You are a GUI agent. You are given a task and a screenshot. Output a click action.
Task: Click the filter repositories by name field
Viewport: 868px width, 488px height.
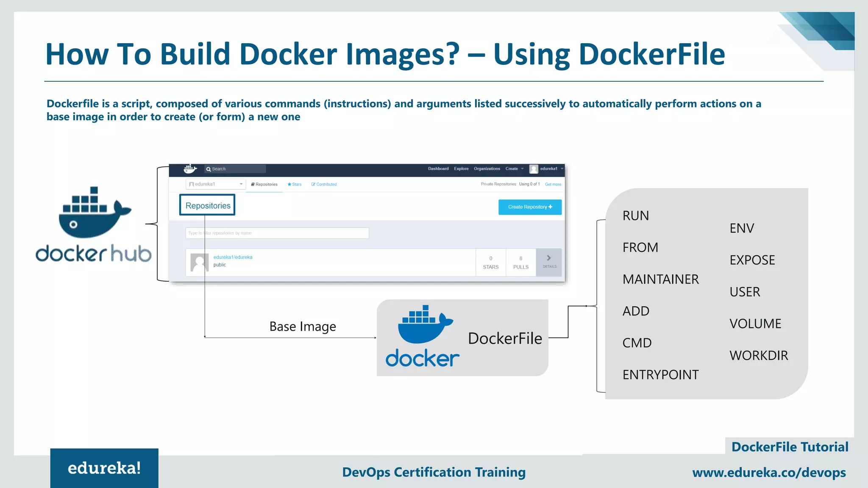[277, 233]
